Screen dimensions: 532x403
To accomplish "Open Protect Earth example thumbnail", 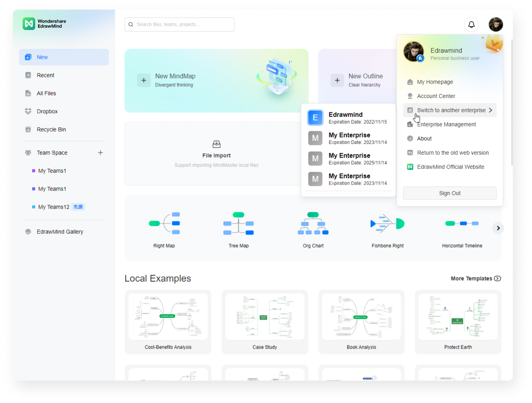I will [458, 317].
